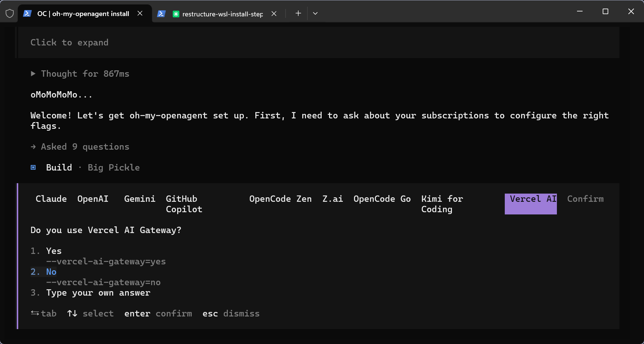The width and height of the screenshot is (644, 344).
Task: Click the blue Build agent square icon
Action: coord(33,168)
